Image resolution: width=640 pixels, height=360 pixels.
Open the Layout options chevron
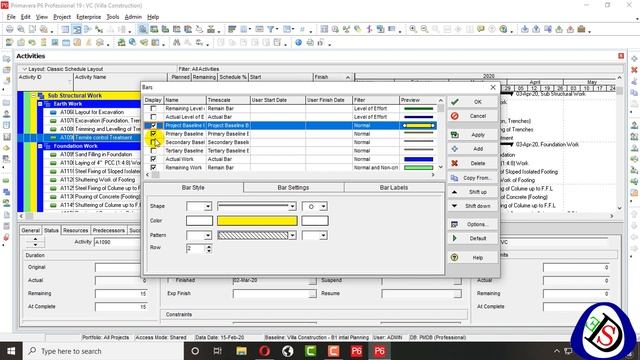[24, 69]
